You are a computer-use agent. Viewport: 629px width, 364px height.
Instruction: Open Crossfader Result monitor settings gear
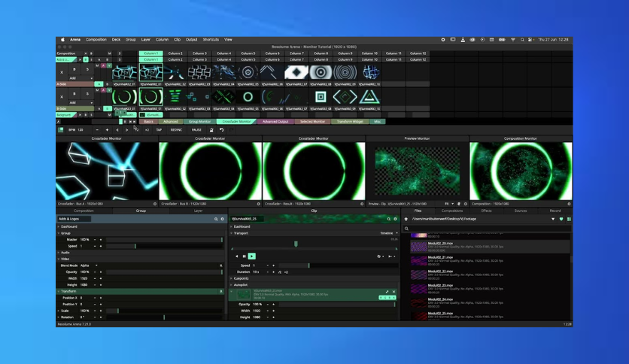click(x=362, y=204)
